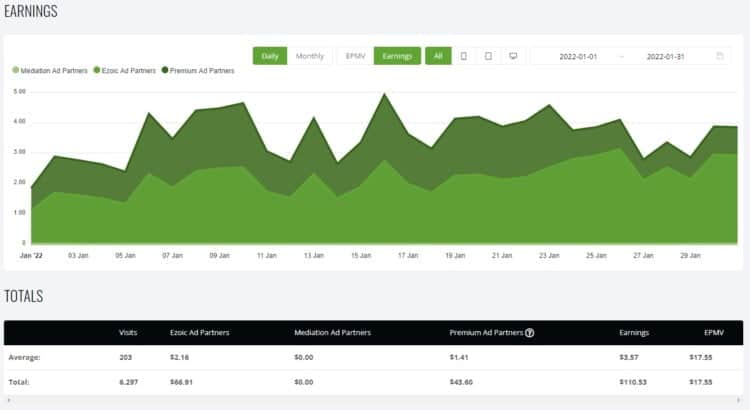Viewport: 750px width, 410px height.
Task: Select Premium total value $43.60
Action: click(x=461, y=382)
